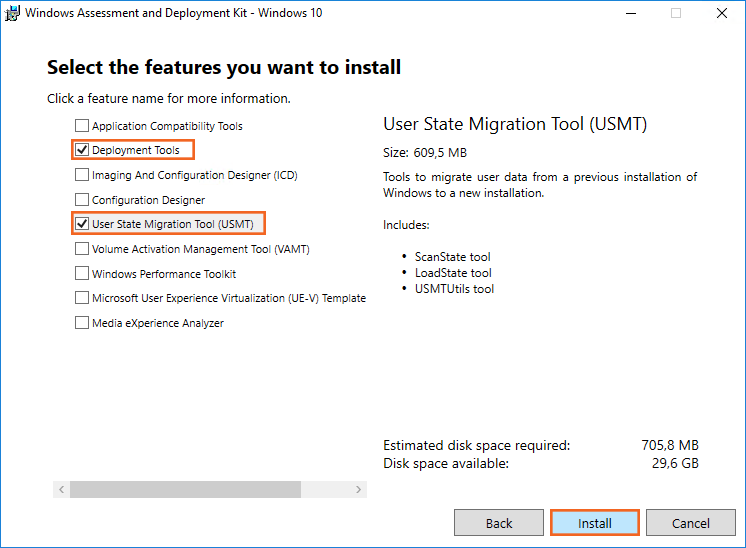Tick the Imaging And Configuration Designer checkbox
Viewport: 746px width, 548px height.
[x=82, y=175]
